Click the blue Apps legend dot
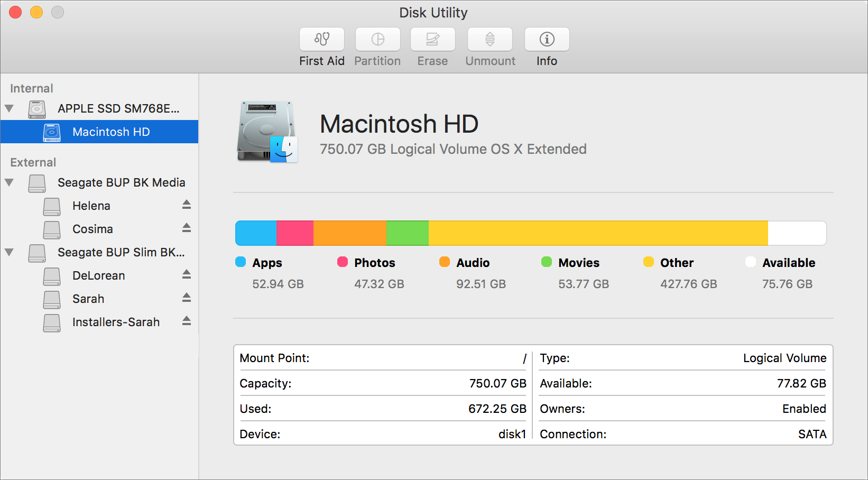This screenshot has width=868, height=480. (x=241, y=262)
